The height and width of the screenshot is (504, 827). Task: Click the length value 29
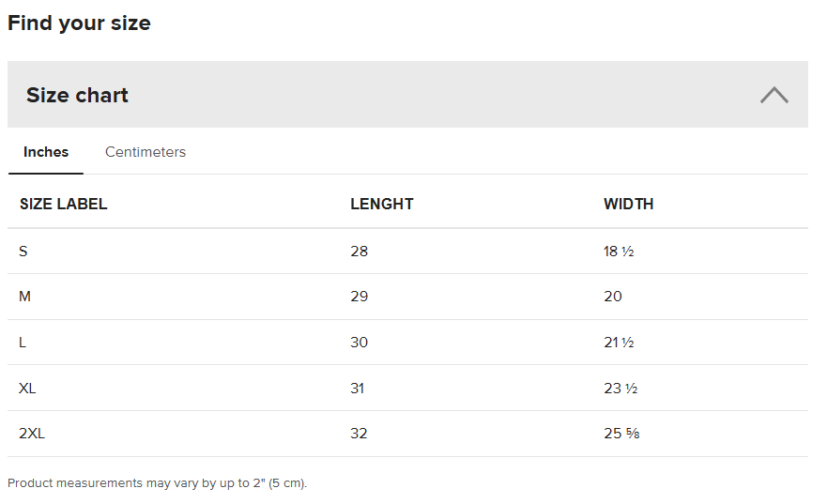pyautogui.click(x=359, y=297)
